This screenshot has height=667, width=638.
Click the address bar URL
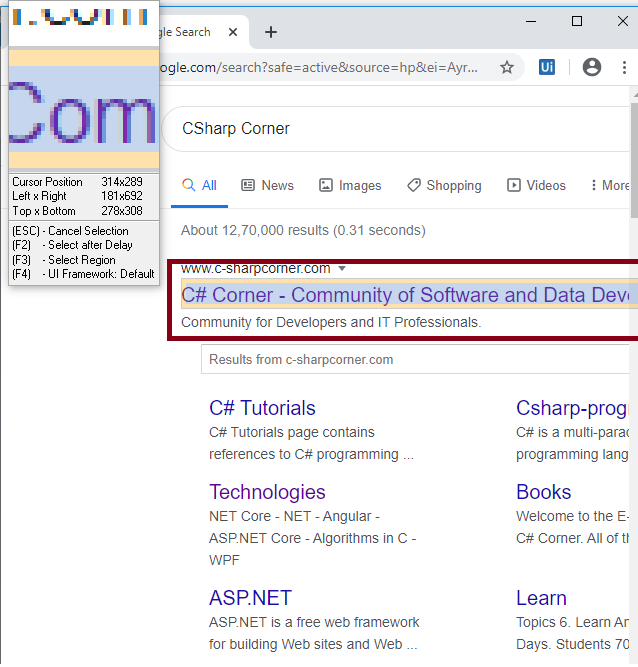(318, 67)
